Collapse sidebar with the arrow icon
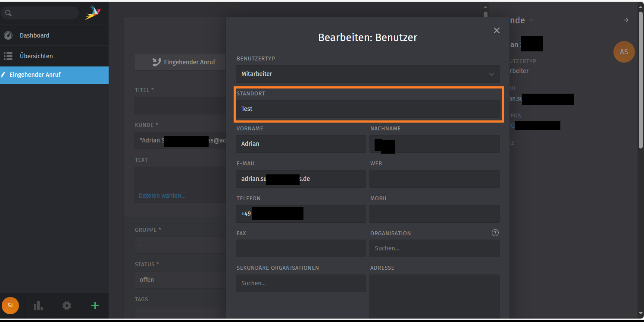The height and width of the screenshot is (322, 644). coord(626,20)
